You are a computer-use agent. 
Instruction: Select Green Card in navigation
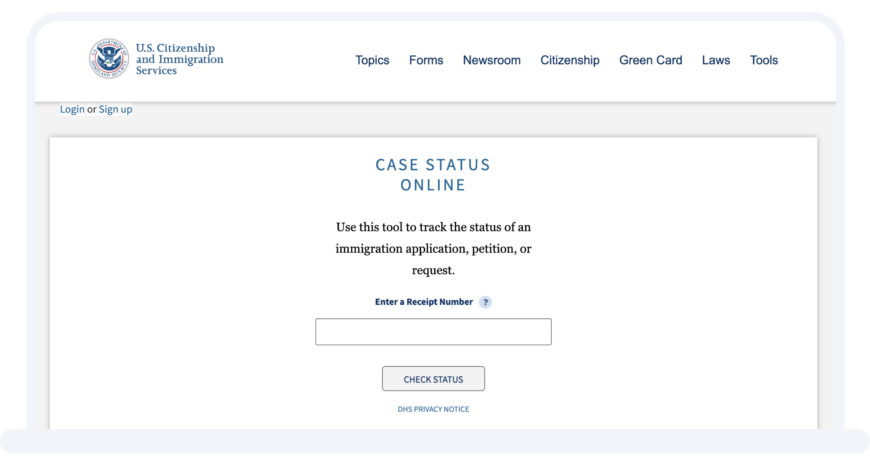coord(651,60)
